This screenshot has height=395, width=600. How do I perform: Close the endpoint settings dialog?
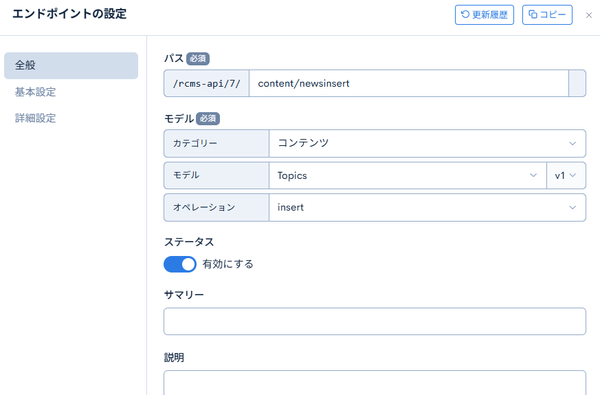point(589,15)
